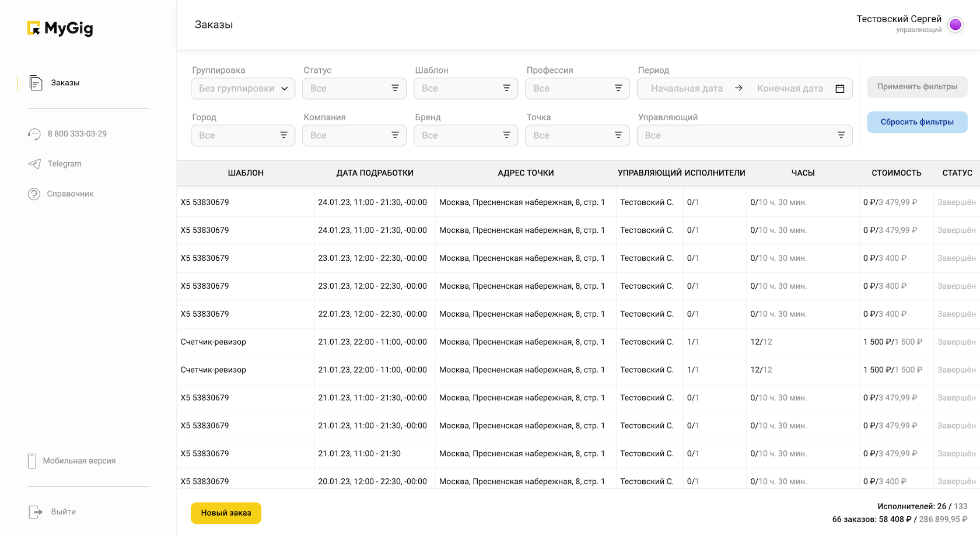Click the phone support headset icon
Viewport: 980px width, 536px height.
pos(34,134)
